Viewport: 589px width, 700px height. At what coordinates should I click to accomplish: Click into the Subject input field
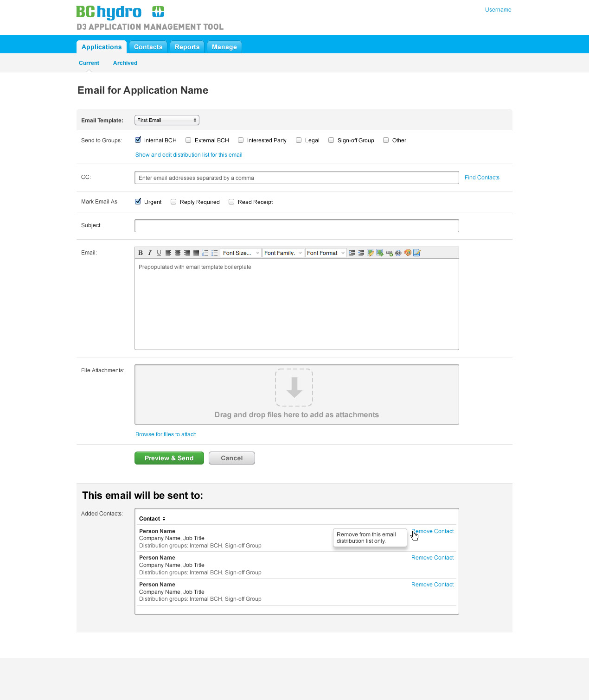pos(297,226)
